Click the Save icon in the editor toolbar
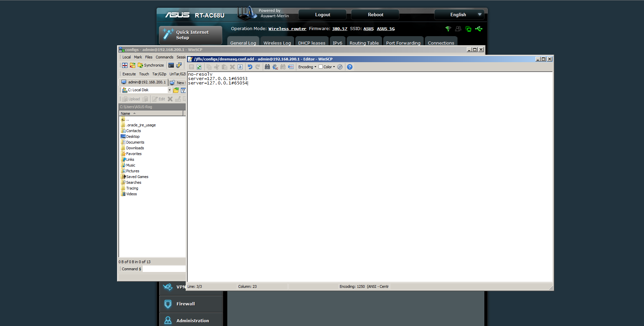Viewport: 644px width, 326px height. [191, 67]
